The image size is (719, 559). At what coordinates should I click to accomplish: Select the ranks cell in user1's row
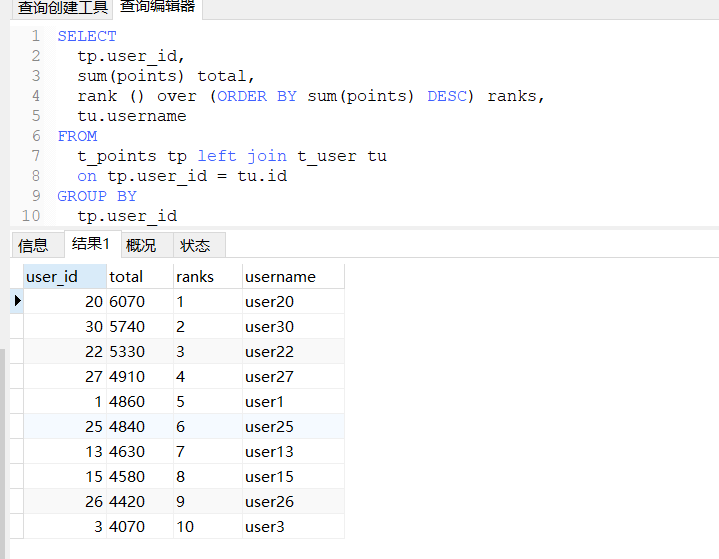[x=208, y=401]
